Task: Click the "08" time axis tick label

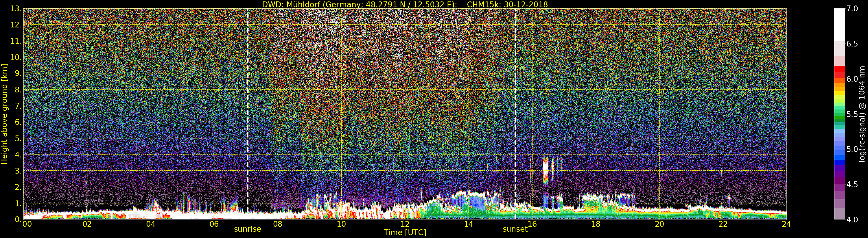Action: click(x=278, y=224)
